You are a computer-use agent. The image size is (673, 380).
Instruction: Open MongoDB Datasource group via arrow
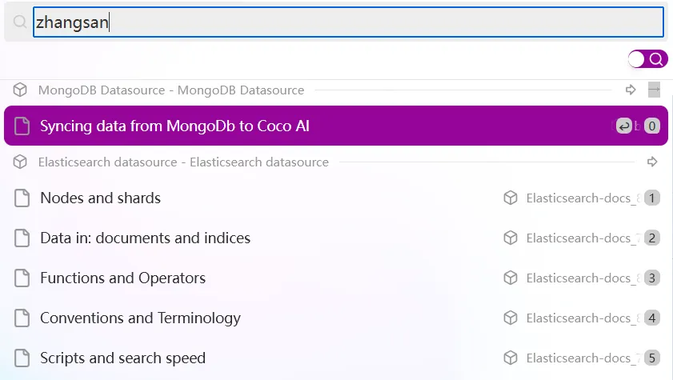[631, 90]
